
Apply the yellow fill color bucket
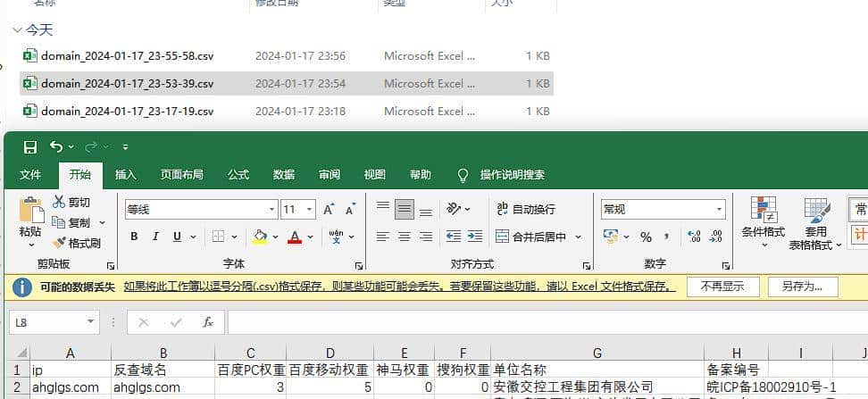tap(260, 237)
